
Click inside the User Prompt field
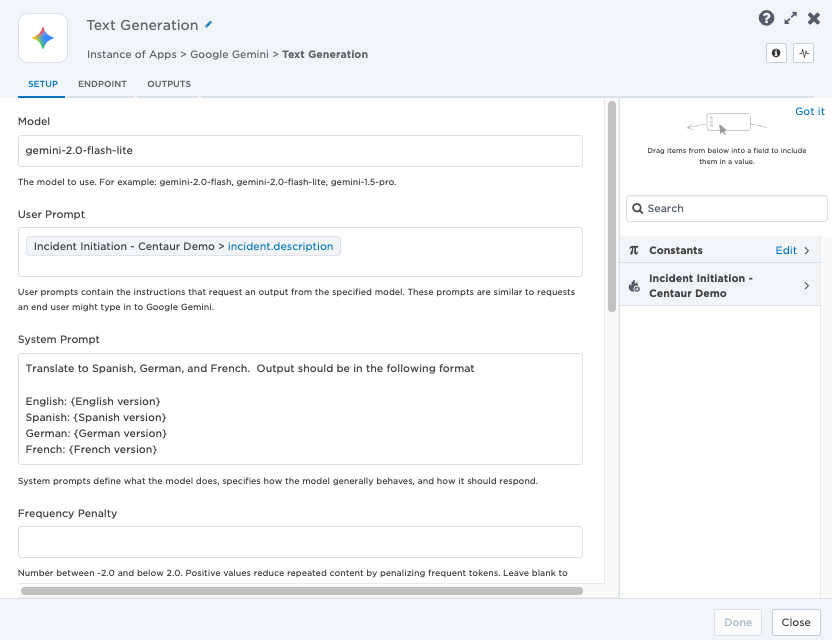[x=300, y=252]
